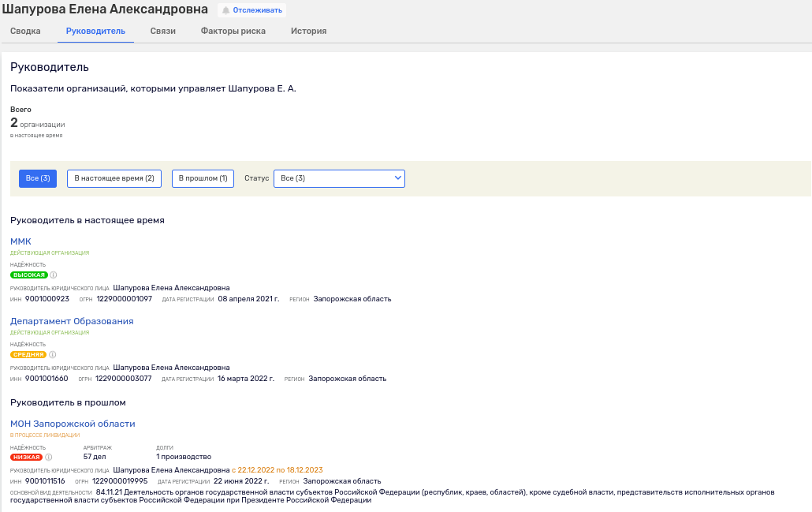The height and width of the screenshot is (512, 812).
Task: Click the period с 22.12.2022 по 18.12.2023
Action: click(x=277, y=470)
